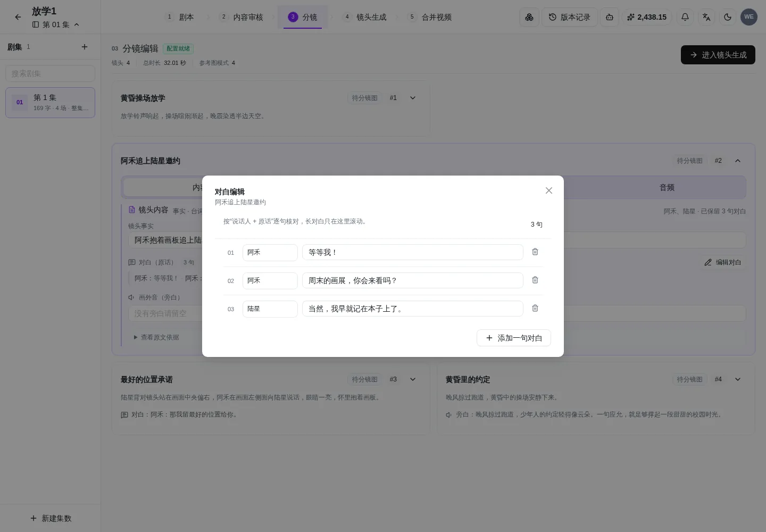Click 编辑对白 button in shot #2
766x532 pixels.
723,262
